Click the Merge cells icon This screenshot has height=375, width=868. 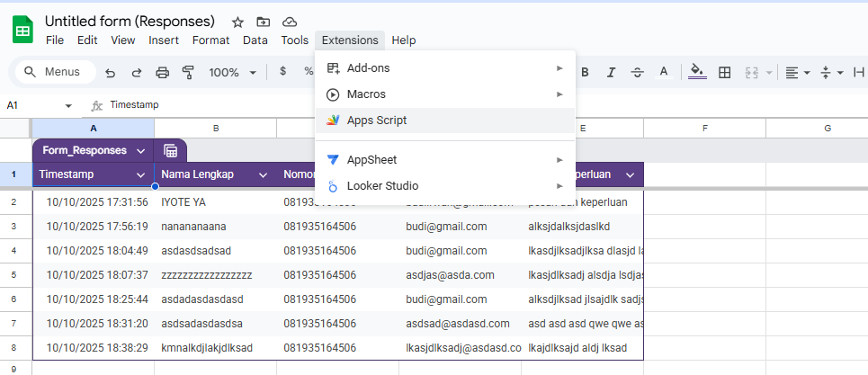point(751,73)
